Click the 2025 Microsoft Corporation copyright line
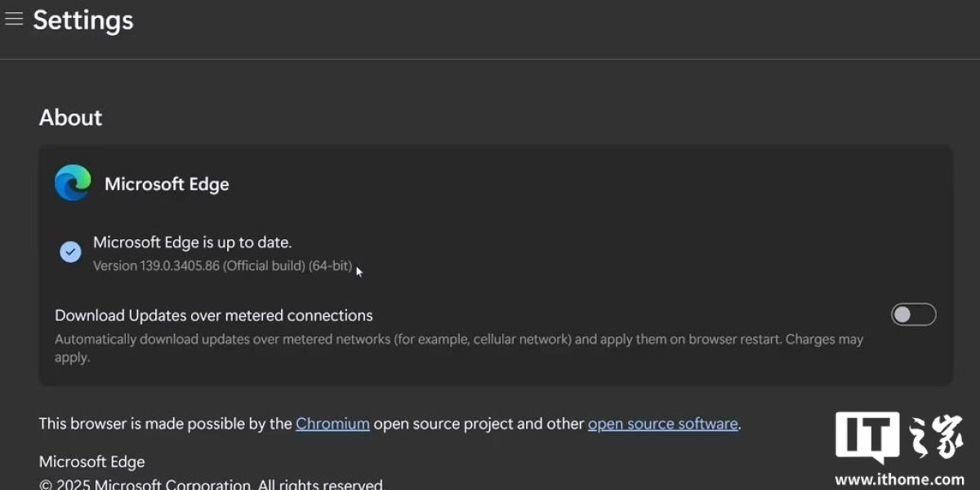Screen dimensions: 980x490 pos(211,484)
